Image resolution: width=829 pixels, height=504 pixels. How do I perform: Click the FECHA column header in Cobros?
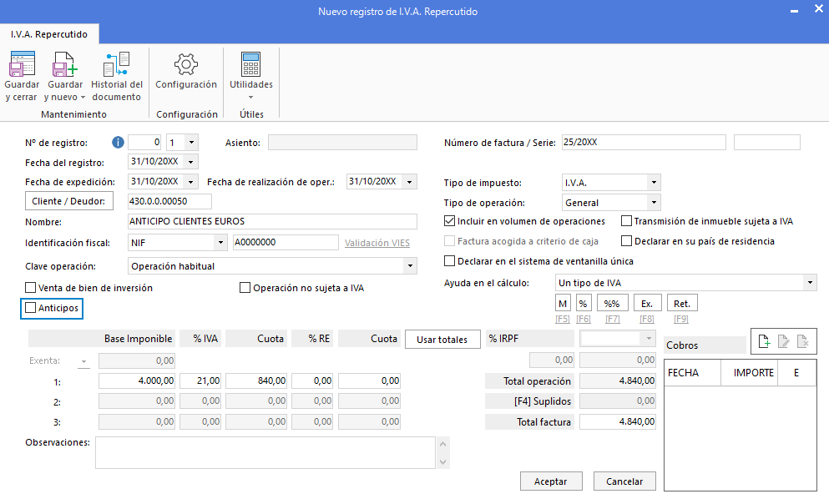tap(693, 373)
